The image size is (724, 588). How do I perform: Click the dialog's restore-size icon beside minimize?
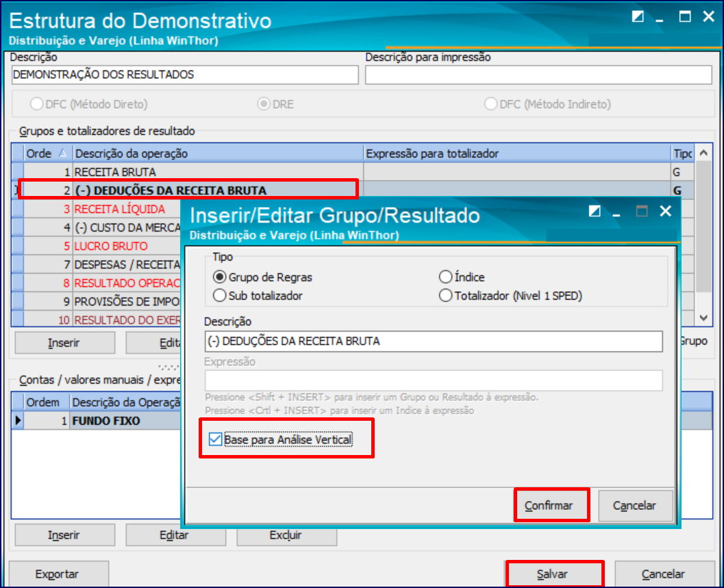pyautogui.click(x=595, y=212)
